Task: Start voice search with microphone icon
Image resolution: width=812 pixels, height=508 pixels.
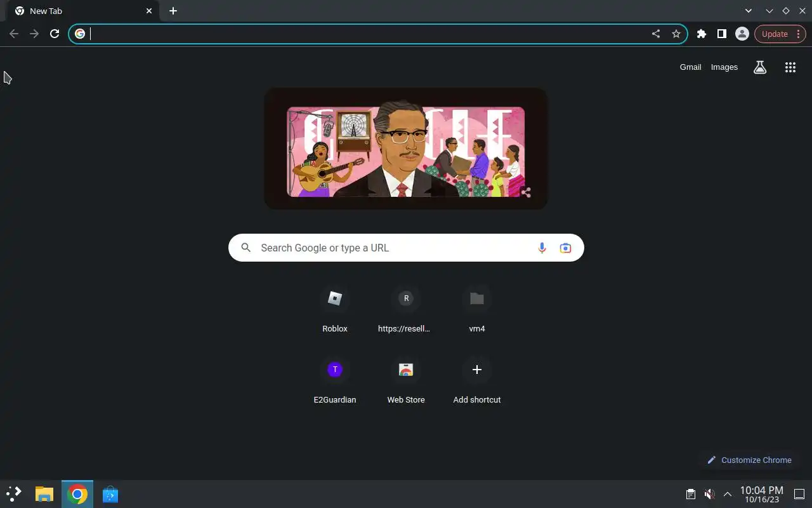Action: coord(542,248)
